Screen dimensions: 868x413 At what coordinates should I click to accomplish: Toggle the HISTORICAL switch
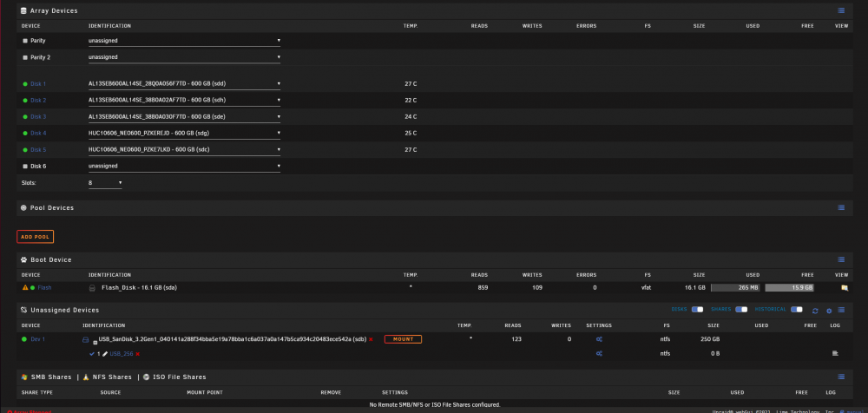[x=797, y=310]
